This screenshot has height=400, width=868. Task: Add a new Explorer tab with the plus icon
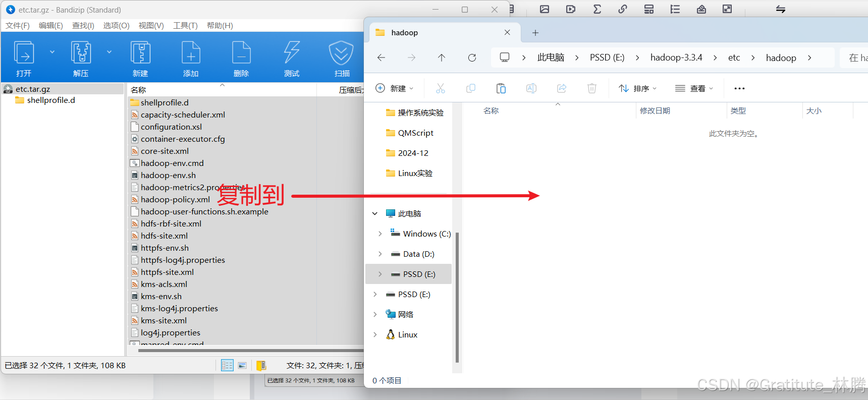535,33
